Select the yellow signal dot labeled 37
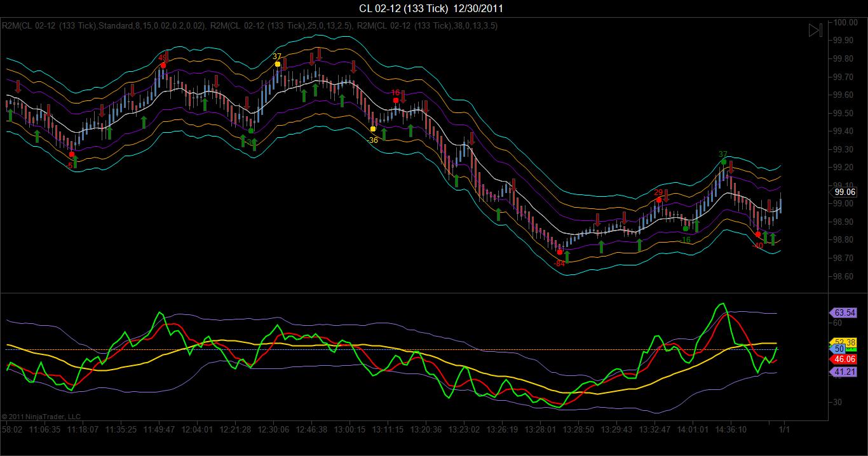 click(278, 64)
